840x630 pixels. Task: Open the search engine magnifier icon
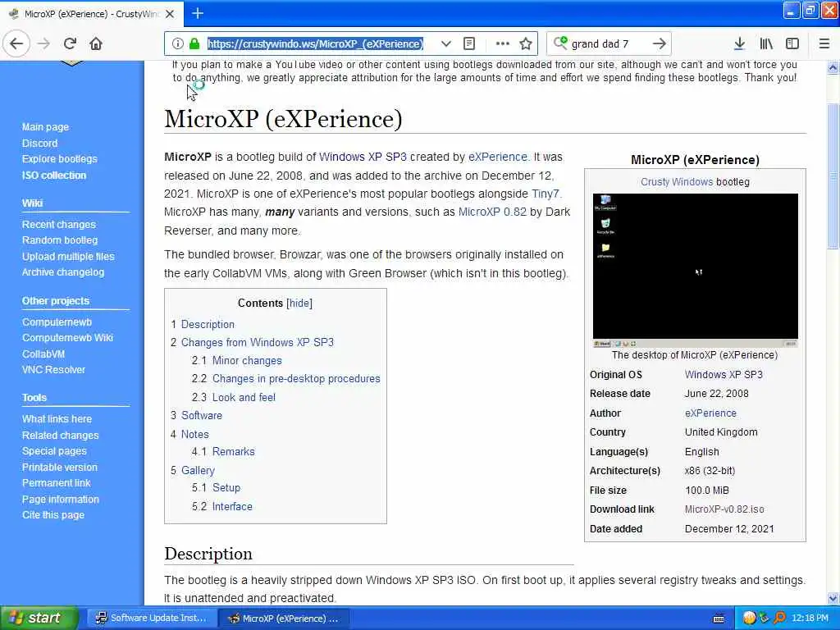point(560,43)
